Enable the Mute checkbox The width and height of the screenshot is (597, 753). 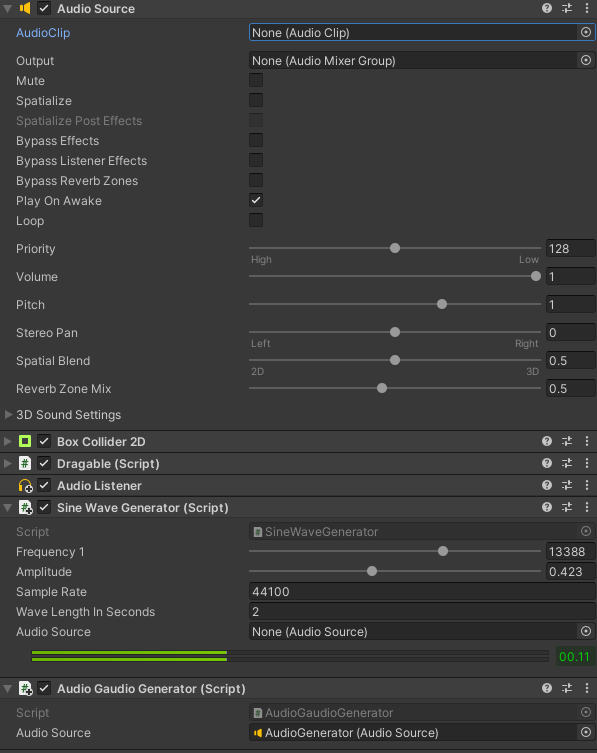[x=256, y=80]
